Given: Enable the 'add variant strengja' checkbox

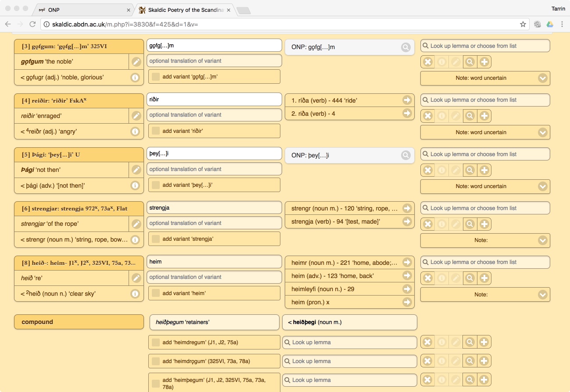Looking at the screenshot, I should pyautogui.click(x=156, y=239).
